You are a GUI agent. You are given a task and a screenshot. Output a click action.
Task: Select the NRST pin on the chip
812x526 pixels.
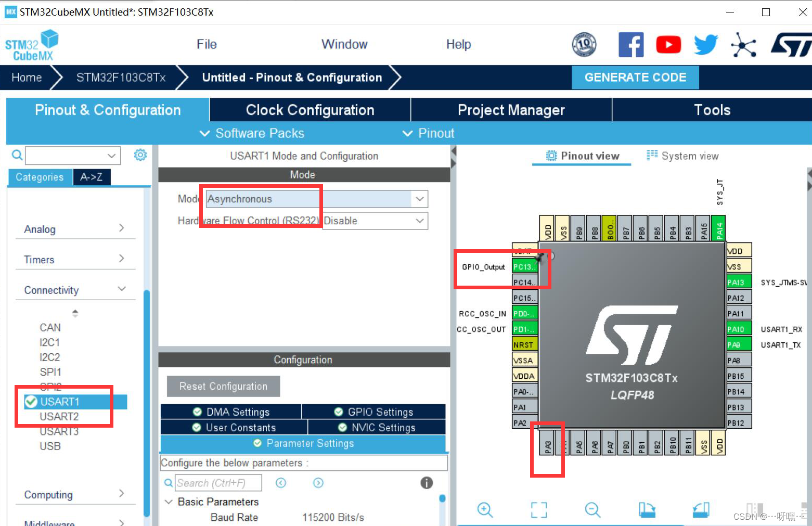pyautogui.click(x=524, y=344)
